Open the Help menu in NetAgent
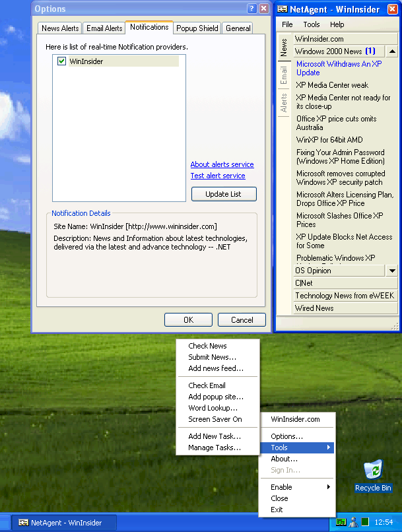This screenshot has width=402, height=532. (337, 24)
